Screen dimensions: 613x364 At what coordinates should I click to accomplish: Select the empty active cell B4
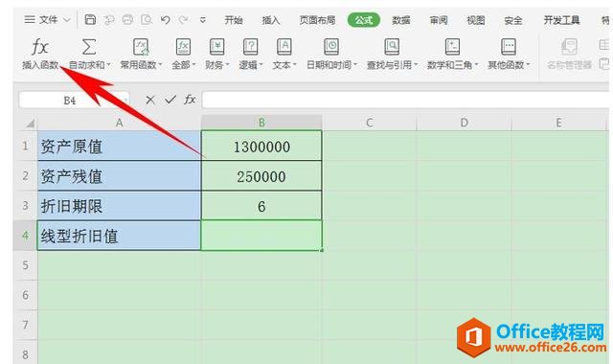click(261, 236)
